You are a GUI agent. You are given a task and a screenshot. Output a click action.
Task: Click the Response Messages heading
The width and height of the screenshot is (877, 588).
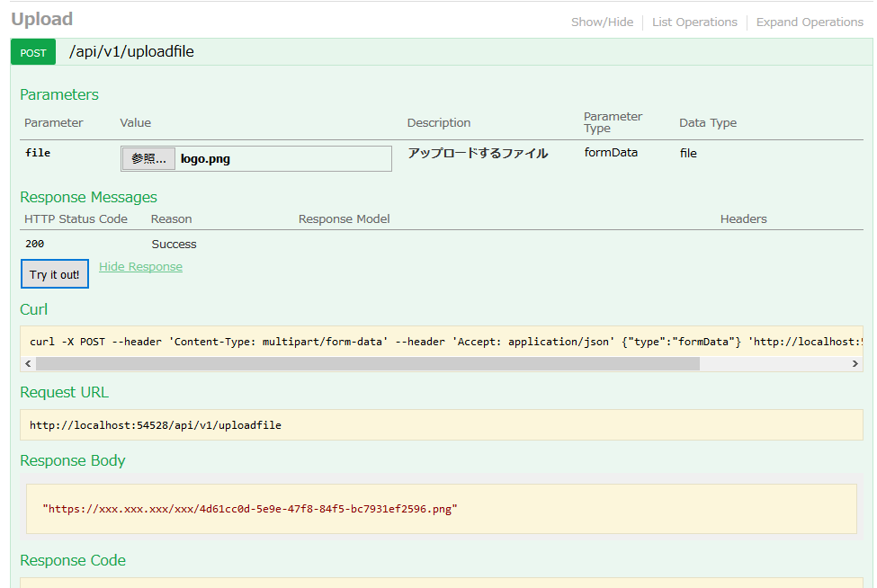tap(88, 197)
